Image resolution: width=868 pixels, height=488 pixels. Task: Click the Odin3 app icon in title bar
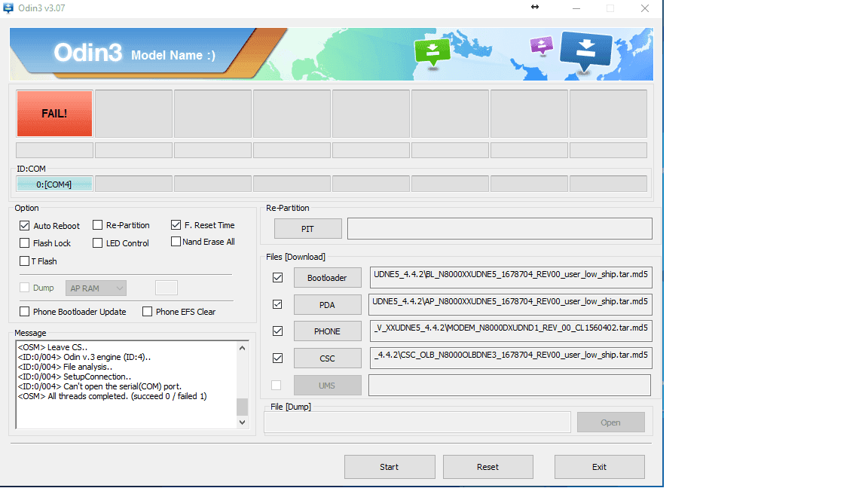tap(8, 8)
